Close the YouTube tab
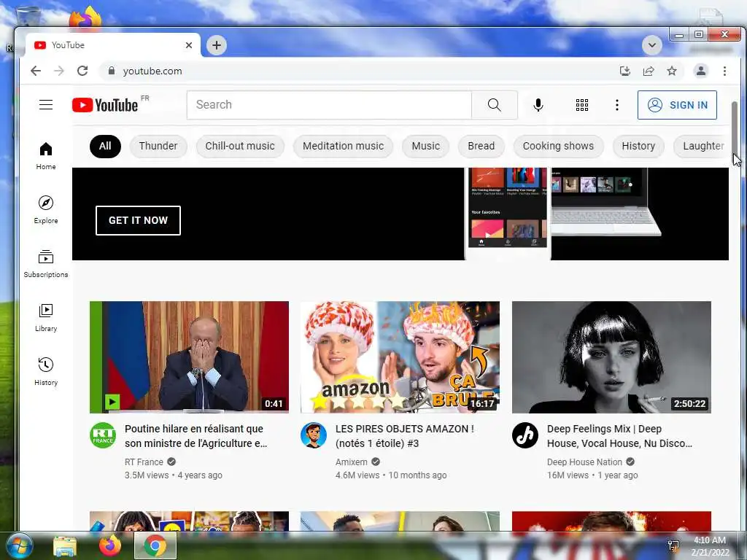747x560 pixels. (189, 45)
